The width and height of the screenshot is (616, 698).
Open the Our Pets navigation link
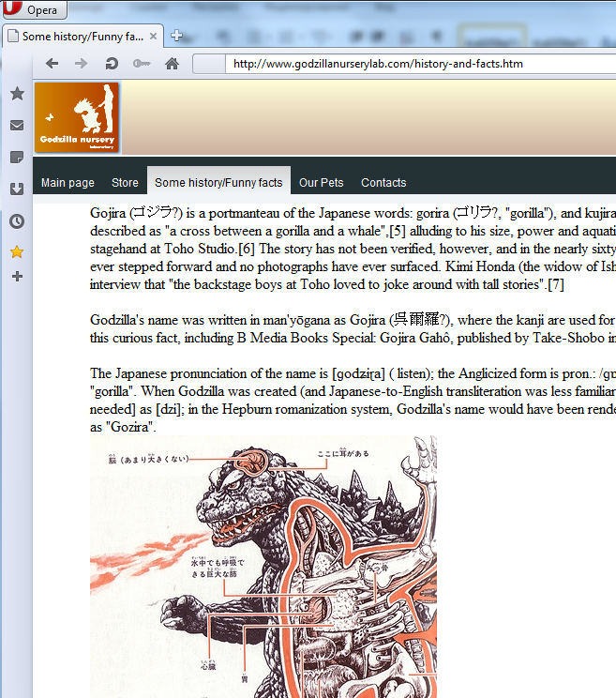[321, 183]
